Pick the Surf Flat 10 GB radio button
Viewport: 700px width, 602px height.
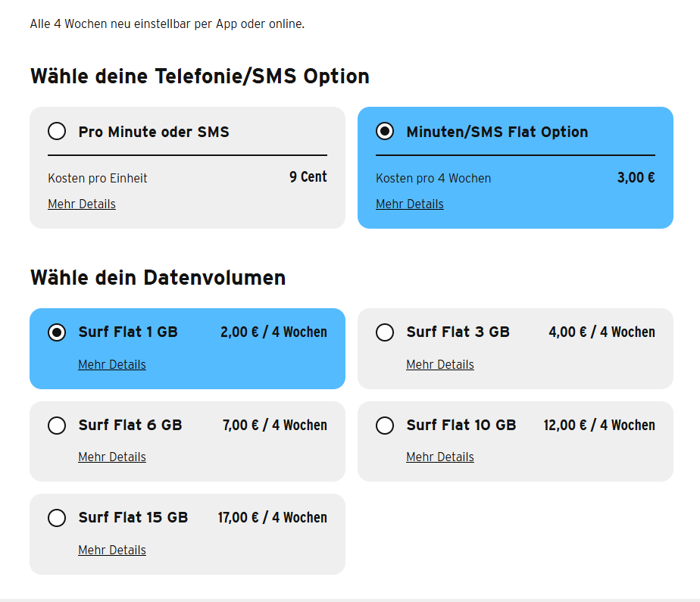click(385, 426)
